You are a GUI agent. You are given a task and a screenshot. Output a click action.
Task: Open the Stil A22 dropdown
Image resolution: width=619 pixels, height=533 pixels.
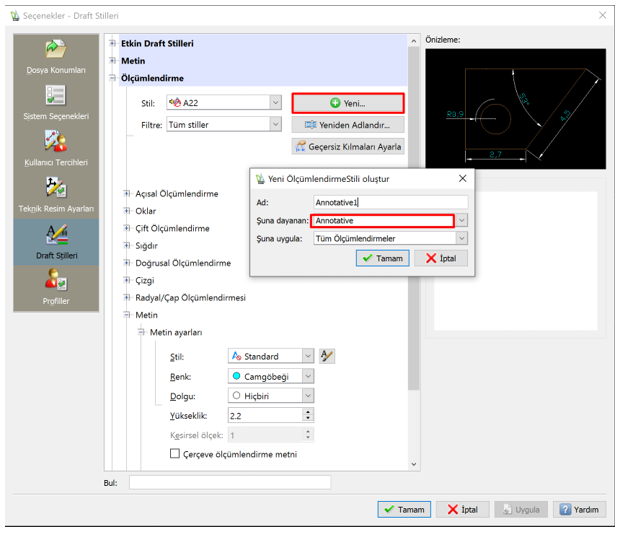pyautogui.click(x=275, y=102)
